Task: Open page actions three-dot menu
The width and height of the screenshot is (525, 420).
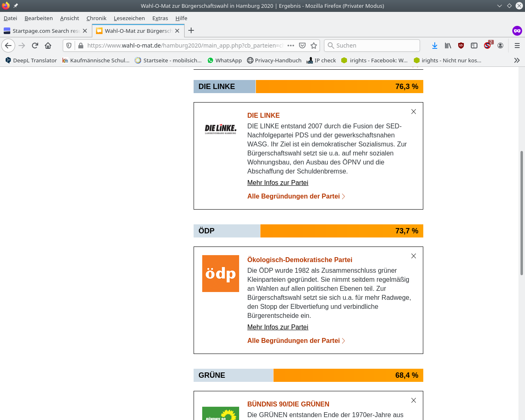Action: coord(291,46)
